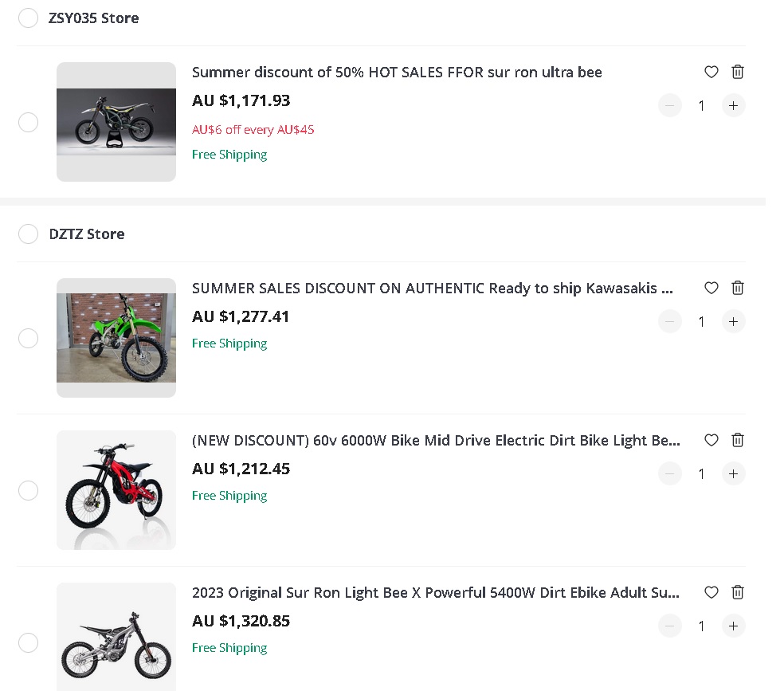
Task: Check the Sur Ron ultra bee item
Action: click(28, 122)
